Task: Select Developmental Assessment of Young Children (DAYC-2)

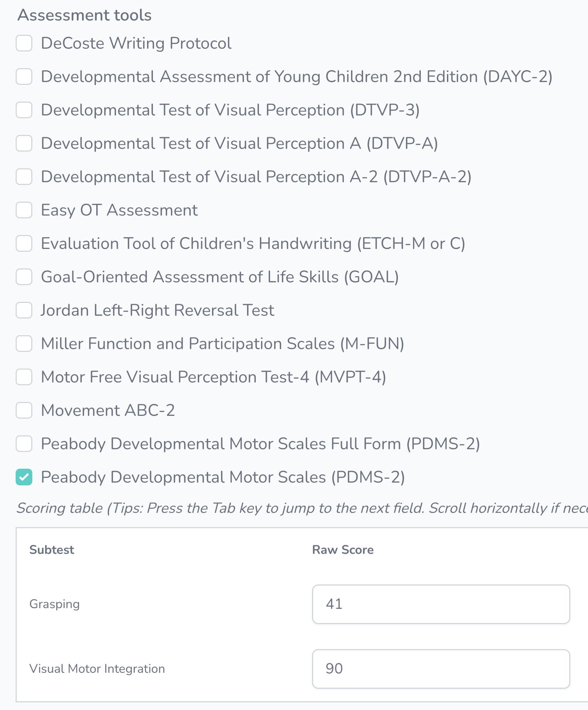Action: click(x=24, y=76)
